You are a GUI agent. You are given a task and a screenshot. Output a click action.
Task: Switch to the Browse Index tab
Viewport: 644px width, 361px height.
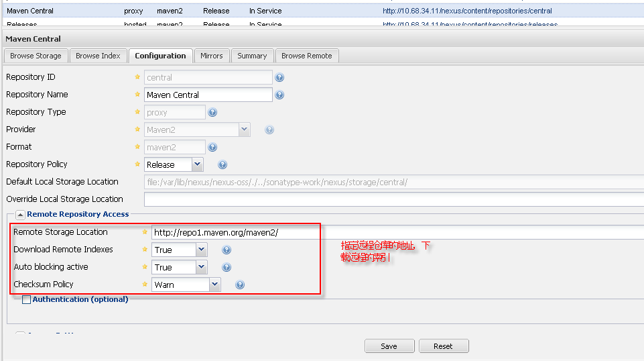pyautogui.click(x=98, y=56)
